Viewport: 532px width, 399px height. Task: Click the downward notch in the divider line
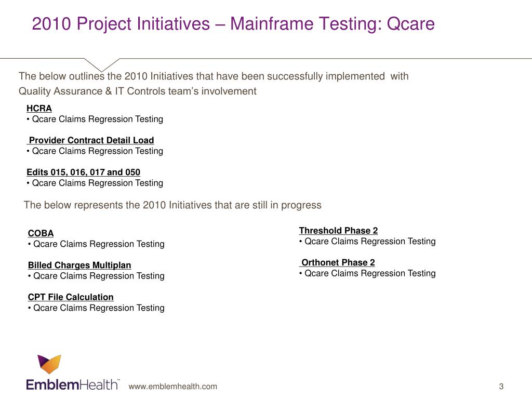(102, 64)
